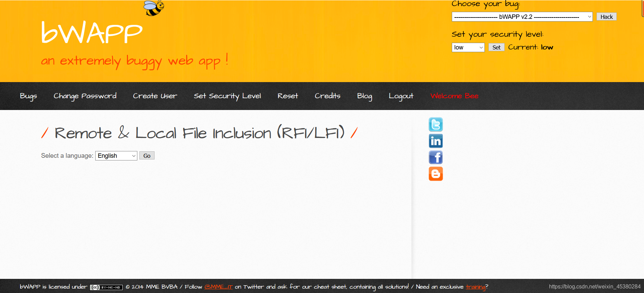644x293 pixels.
Task: Click the 'Set your security level' label
Action: click(x=498, y=35)
